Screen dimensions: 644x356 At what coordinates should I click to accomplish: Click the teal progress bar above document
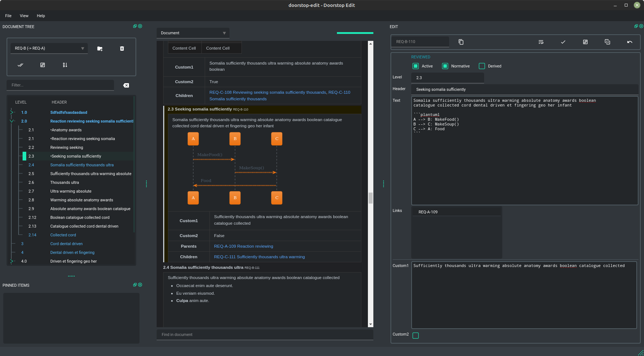click(355, 33)
